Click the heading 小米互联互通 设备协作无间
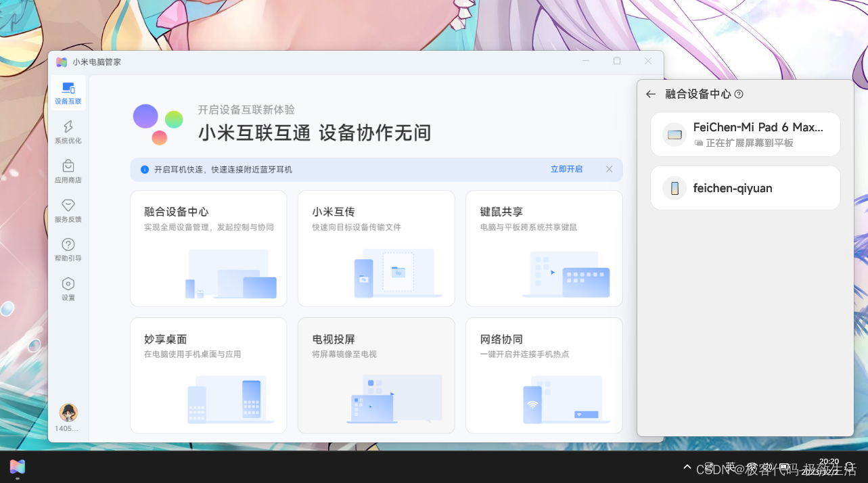This screenshot has width=868, height=483. pyautogui.click(x=315, y=133)
